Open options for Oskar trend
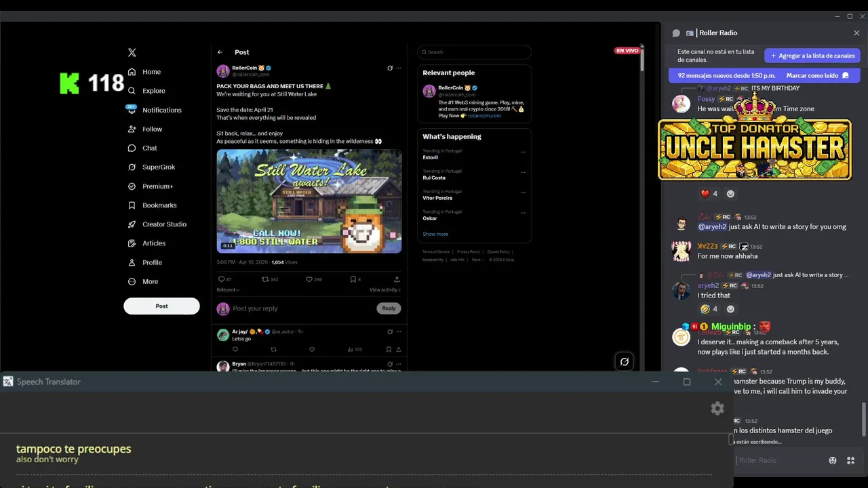 click(523, 213)
